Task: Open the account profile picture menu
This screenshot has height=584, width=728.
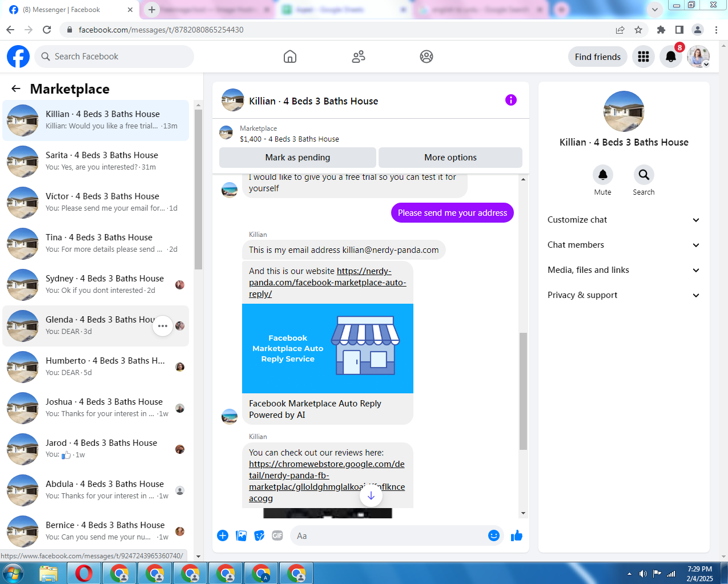Action: coord(698,57)
